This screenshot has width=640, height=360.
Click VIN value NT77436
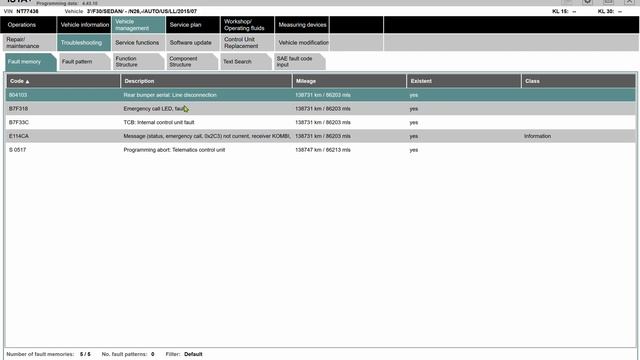pyautogui.click(x=27, y=11)
